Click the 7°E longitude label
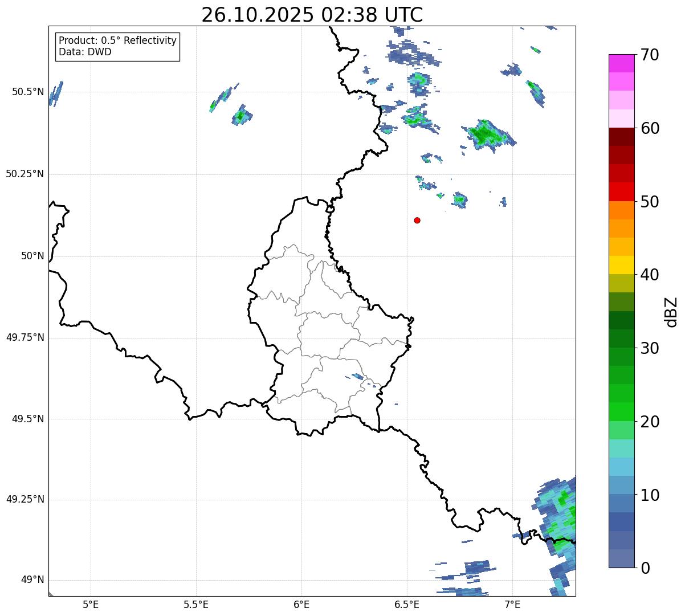This screenshot has width=685, height=616. 512,604
